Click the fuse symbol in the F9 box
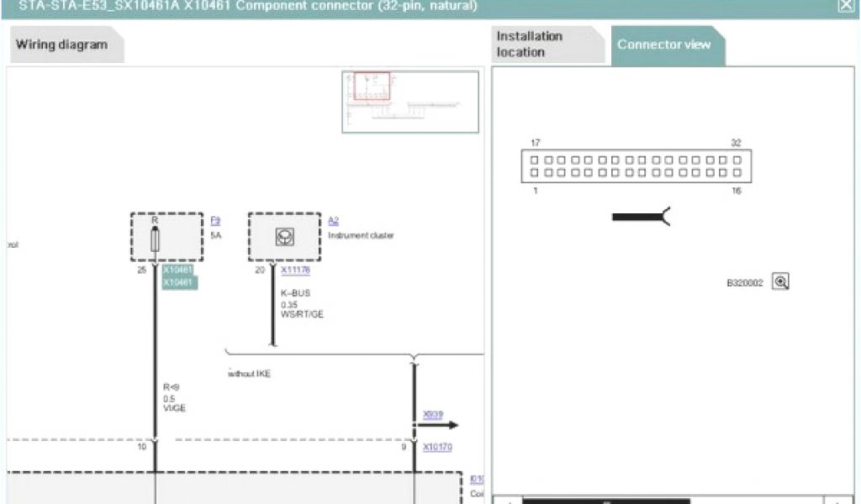The height and width of the screenshot is (504, 861). 155,239
